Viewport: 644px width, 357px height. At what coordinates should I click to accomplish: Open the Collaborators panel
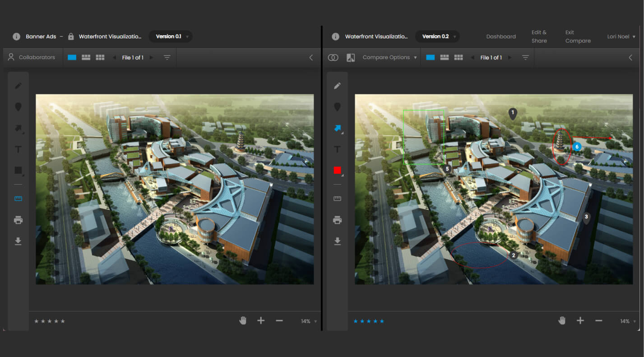click(x=32, y=57)
